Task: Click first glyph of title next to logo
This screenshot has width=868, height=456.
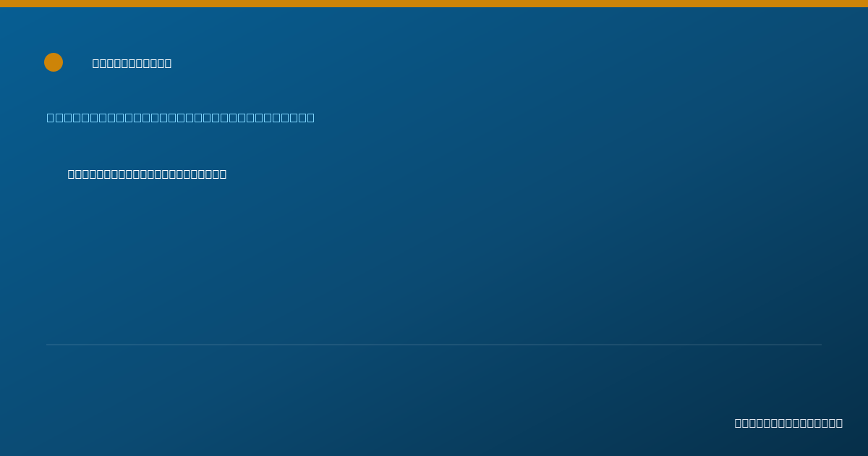Action: [96, 64]
